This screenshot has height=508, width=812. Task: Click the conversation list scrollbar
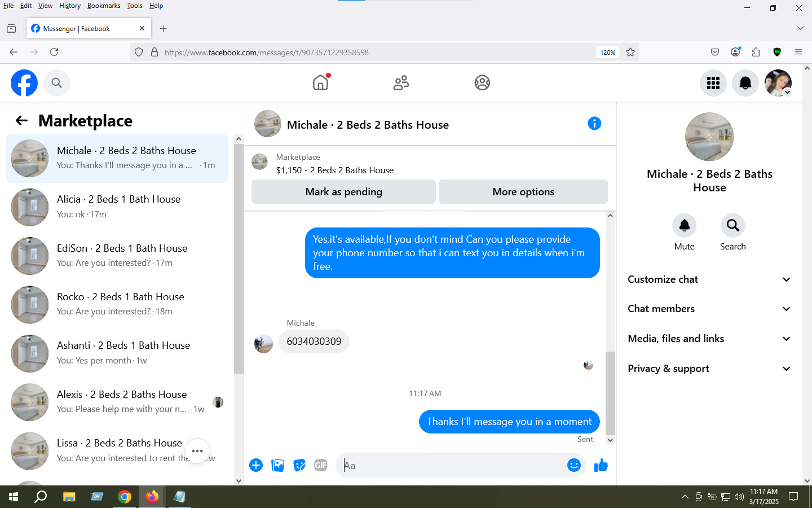(x=239, y=259)
